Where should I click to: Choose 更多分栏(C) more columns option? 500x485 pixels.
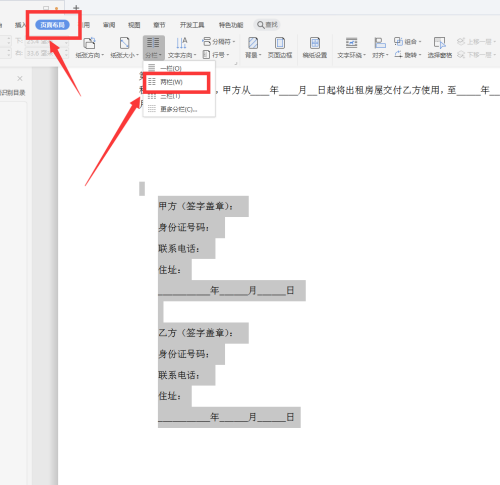pyautogui.click(x=179, y=109)
